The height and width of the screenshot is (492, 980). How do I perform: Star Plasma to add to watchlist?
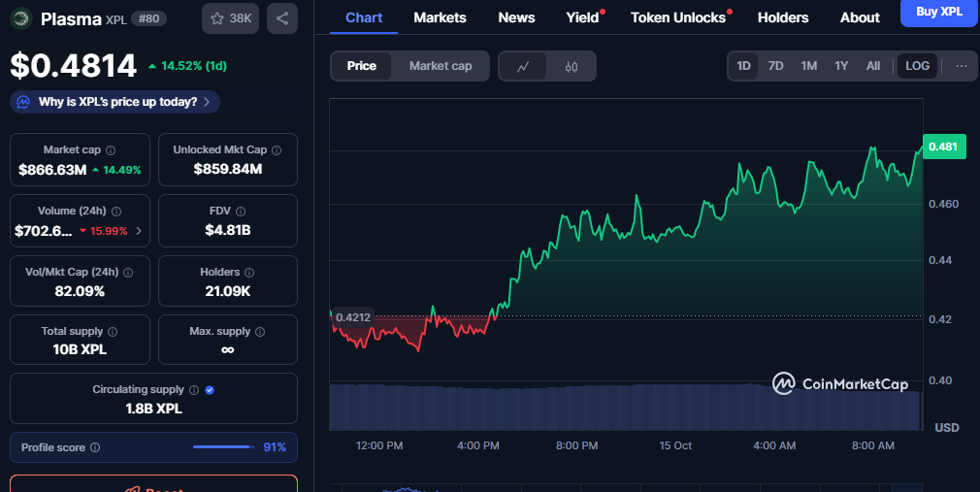tap(229, 18)
